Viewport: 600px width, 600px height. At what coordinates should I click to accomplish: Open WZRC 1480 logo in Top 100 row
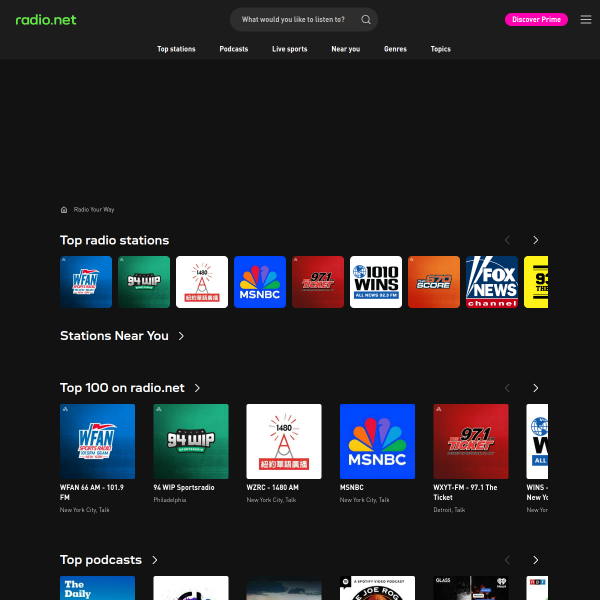[x=284, y=441]
